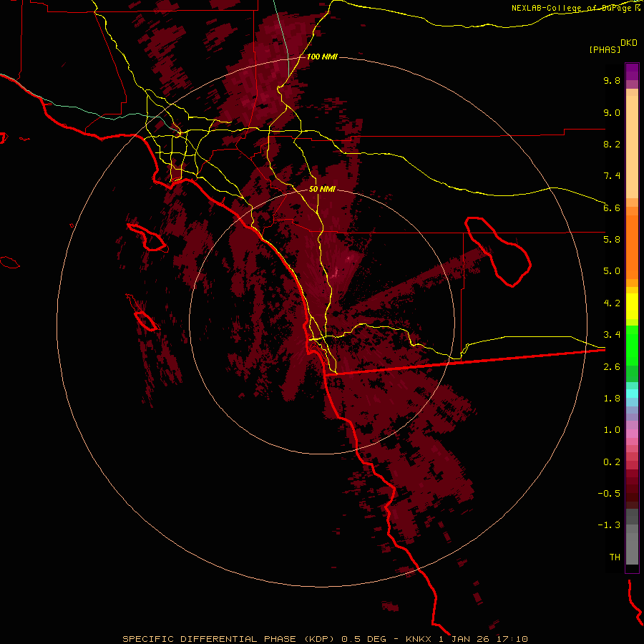Click the 7.4 value on the legend

(612, 176)
